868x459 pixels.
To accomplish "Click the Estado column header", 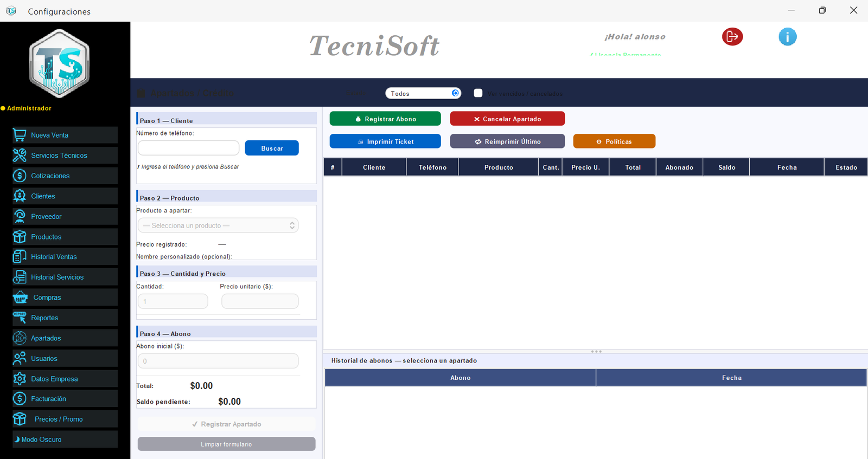I will (846, 167).
